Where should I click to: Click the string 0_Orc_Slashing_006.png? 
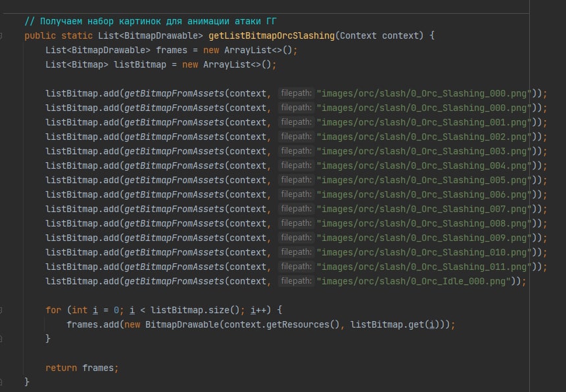tap(424, 194)
